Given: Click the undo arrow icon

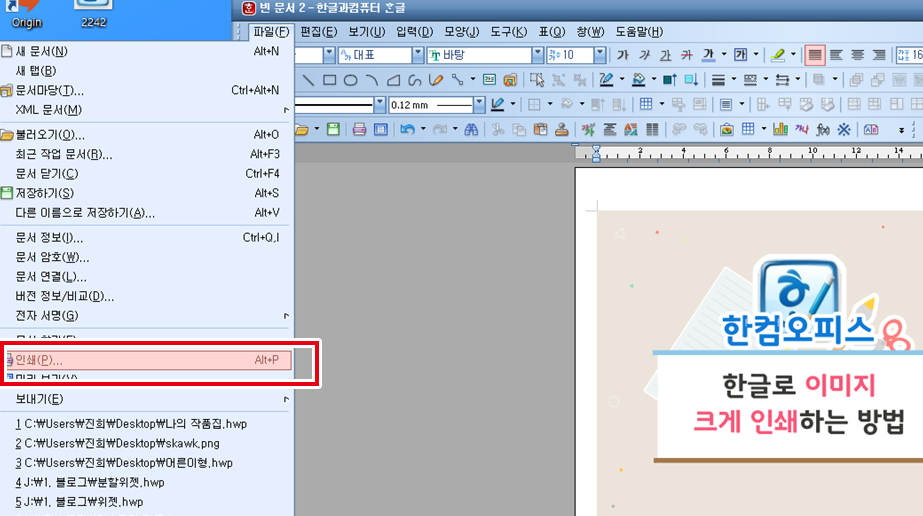Looking at the screenshot, I should tap(407, 129).
